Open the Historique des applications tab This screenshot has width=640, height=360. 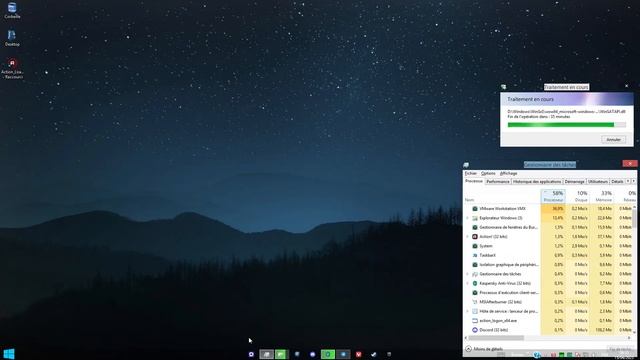pyautogui.click(x=537, y=182)
